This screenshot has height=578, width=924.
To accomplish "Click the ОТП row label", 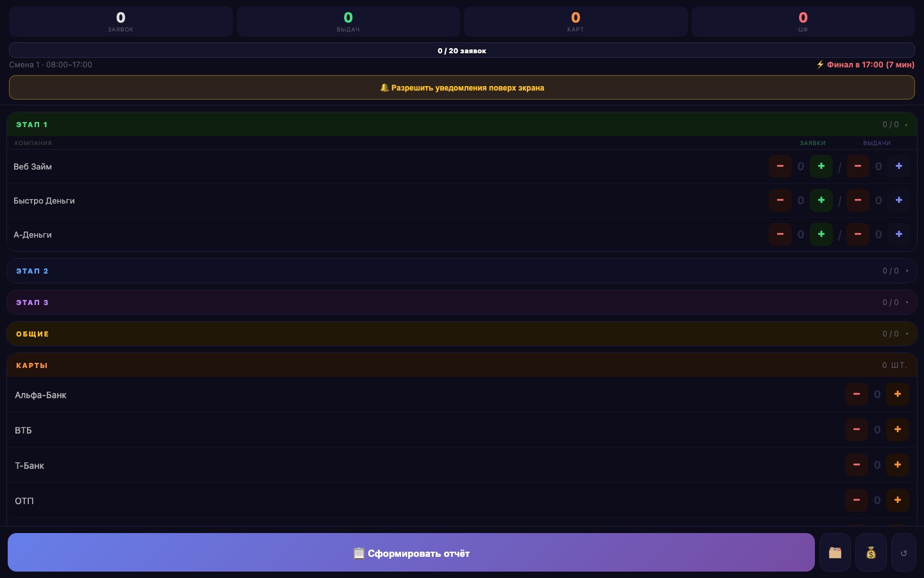I will [24, 501].
